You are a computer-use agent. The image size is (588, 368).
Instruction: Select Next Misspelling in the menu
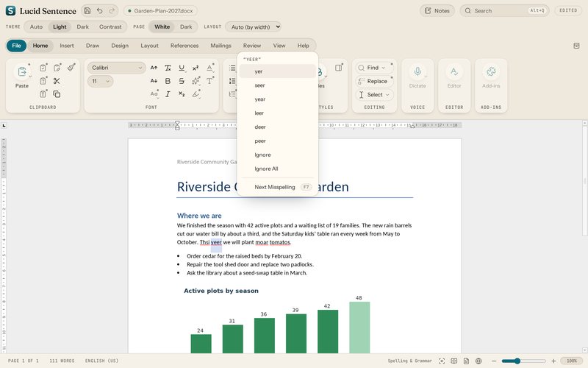click(x=278, y=187)
